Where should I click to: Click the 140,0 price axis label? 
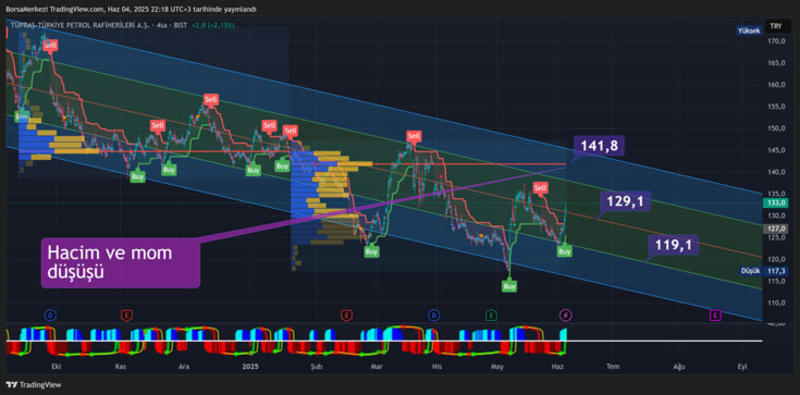pyautogui.click(x=778, y=172)
